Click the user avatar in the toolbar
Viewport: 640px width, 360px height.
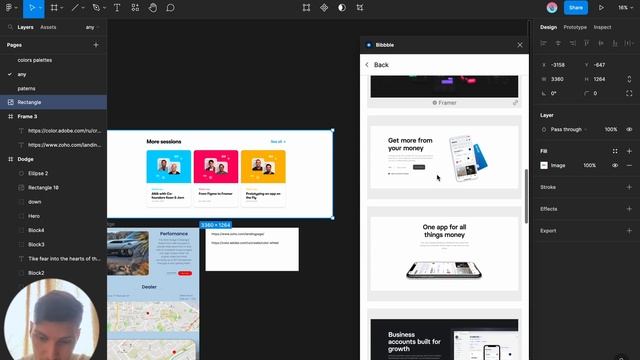point(552,8)
